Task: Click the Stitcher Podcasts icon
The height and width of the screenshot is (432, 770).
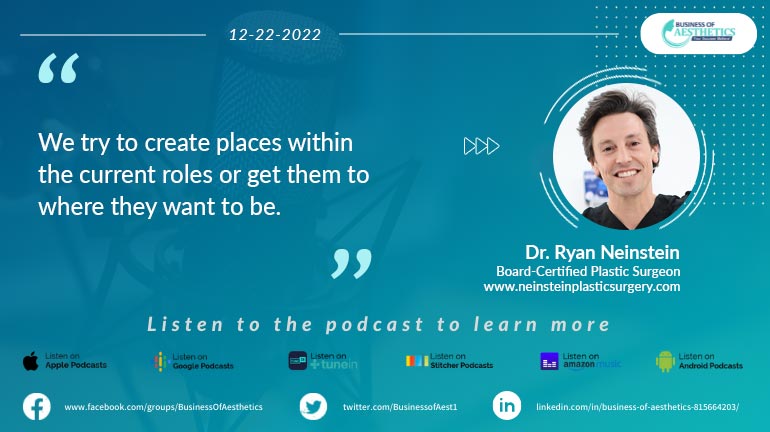Action: pyautogui.click(x=417, y=361)
